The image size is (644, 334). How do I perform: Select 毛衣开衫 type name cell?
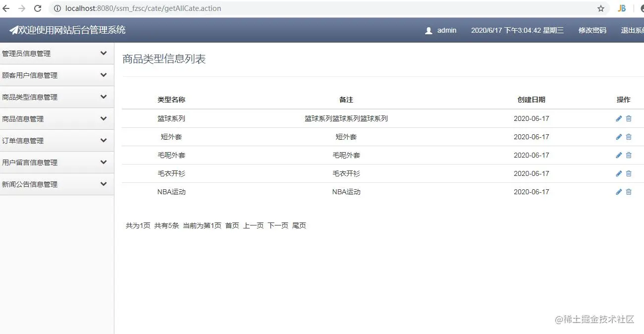tap(171, 173)
